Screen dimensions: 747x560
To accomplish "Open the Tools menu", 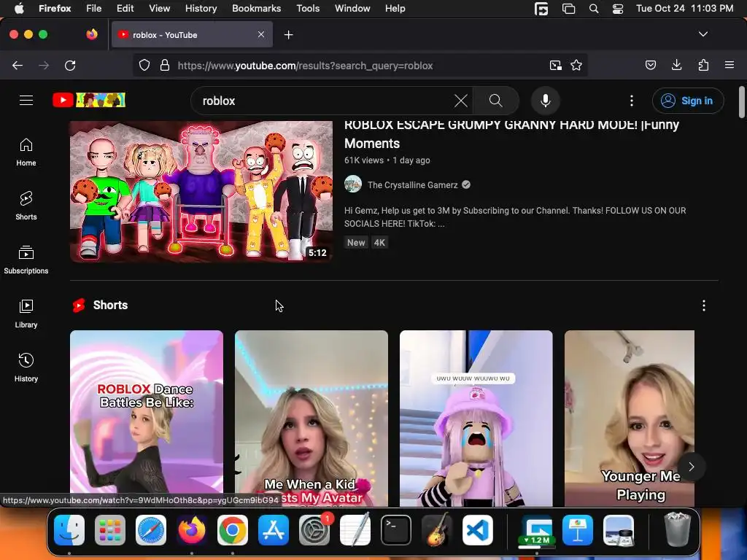I will [x=308, y=9].
